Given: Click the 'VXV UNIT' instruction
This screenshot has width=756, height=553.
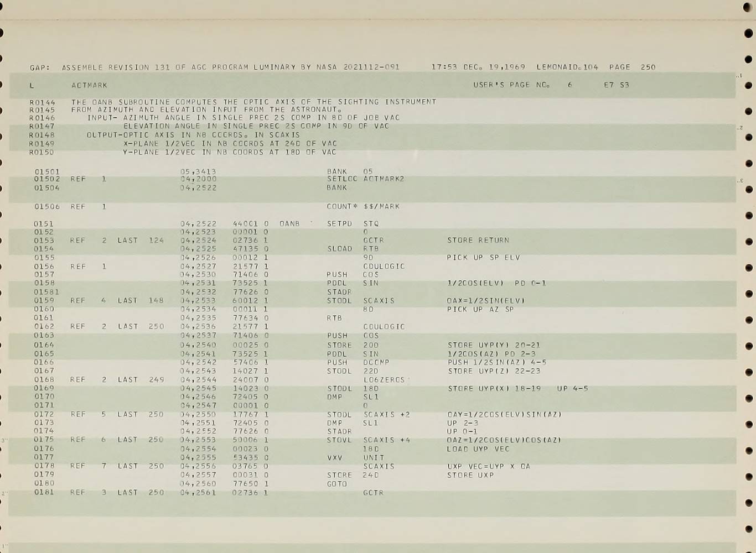Looking at the screenshot, I should click(355, 458).
